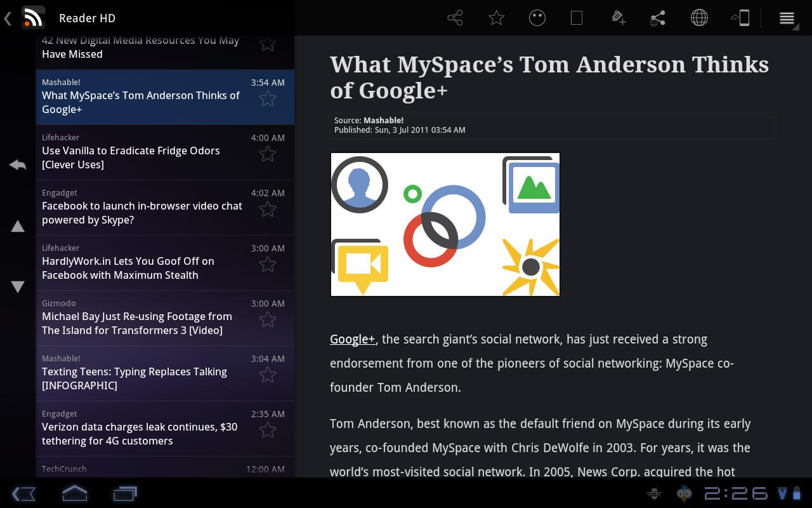The image size is (812, 508).
Task: Open 'Verizon data charges leak continues' article
Action: click(x=165, y=429)
